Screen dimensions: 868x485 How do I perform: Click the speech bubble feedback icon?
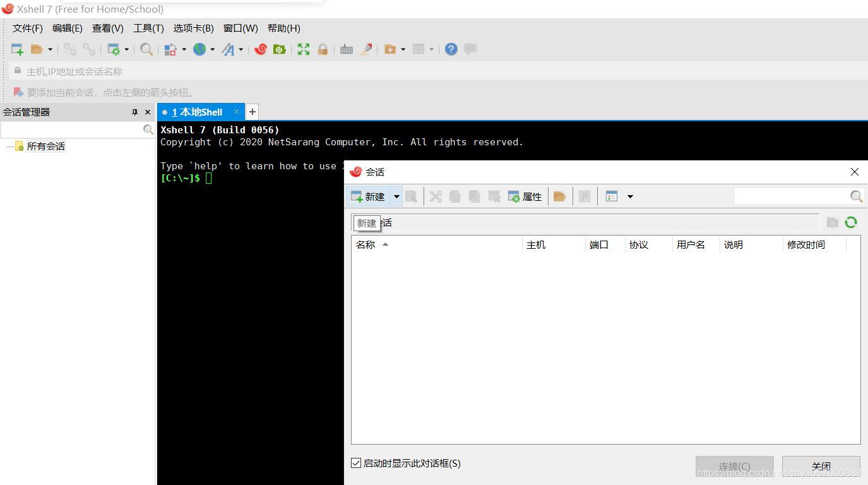click(x=470, y=49)
